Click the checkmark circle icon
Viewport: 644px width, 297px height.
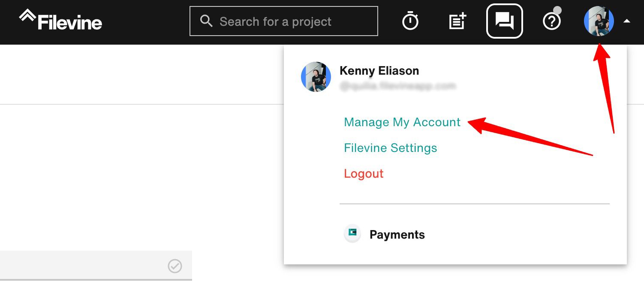click(174, 267)
